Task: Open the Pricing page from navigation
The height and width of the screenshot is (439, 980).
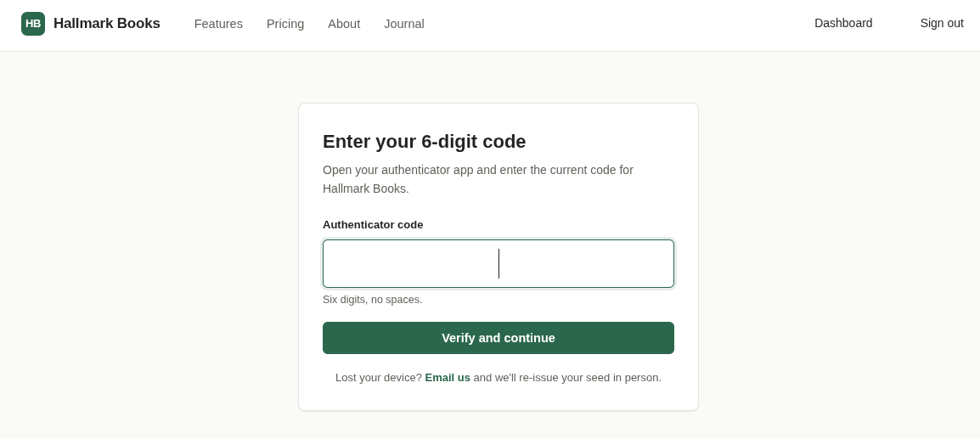Action: click(285, 24)
